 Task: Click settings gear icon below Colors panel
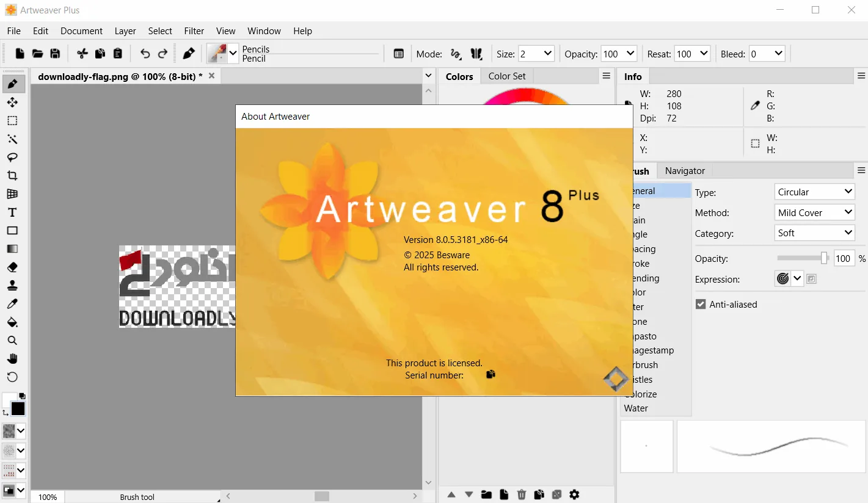coord(574,494)
